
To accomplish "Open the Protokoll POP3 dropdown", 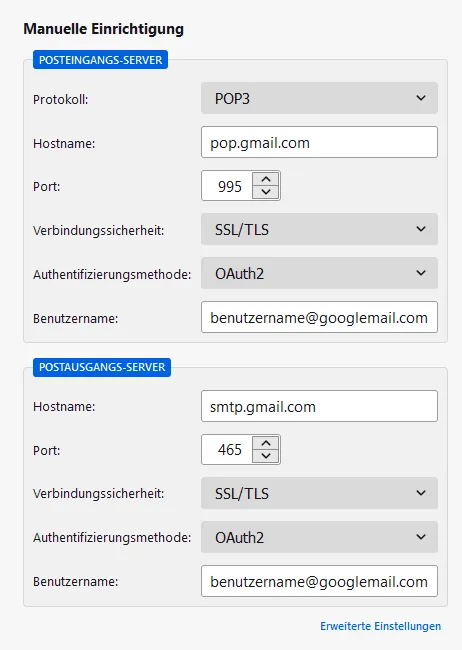I will coord(319,98).
